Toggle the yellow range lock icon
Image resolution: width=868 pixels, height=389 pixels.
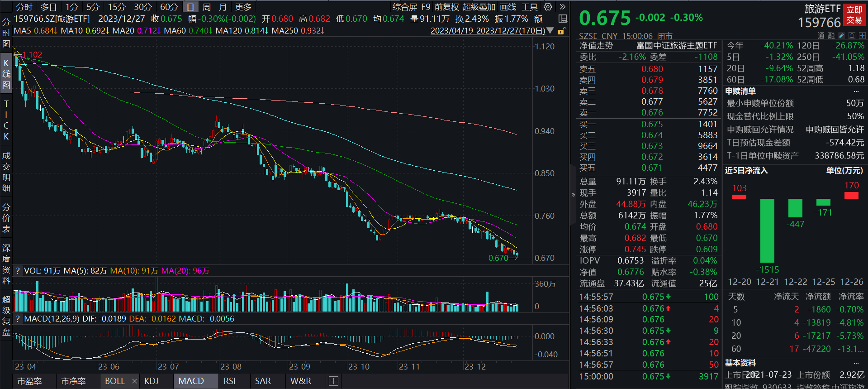[x=561, y=31]
